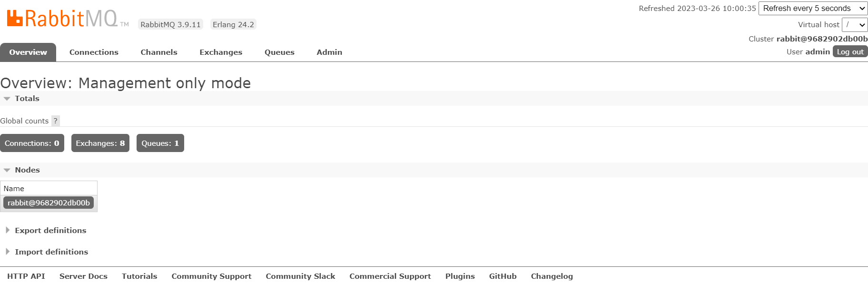This screenshot has width=868, height=285.
Task: Click the Connections: 0 count button
Action: [32, 143]
